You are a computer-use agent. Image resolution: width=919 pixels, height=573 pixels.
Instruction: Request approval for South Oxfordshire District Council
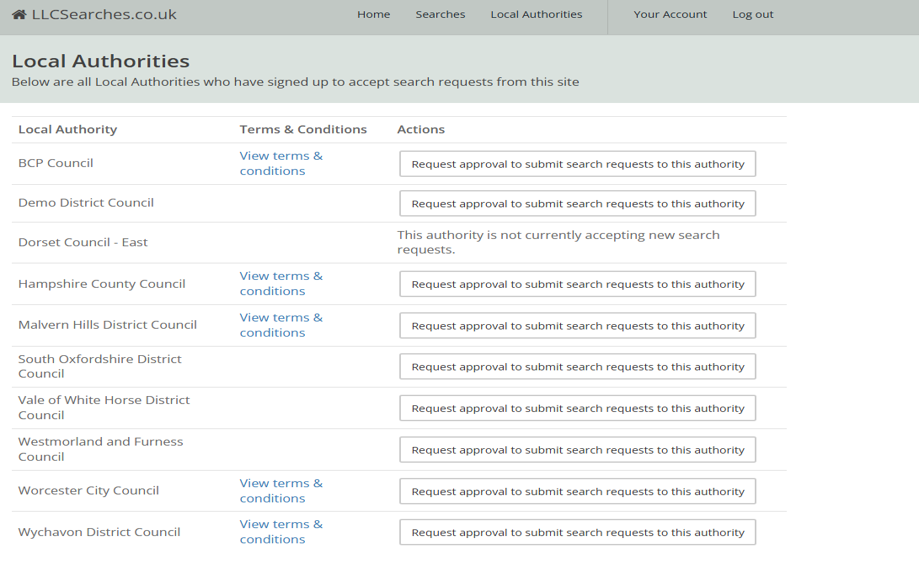point(577,367)
